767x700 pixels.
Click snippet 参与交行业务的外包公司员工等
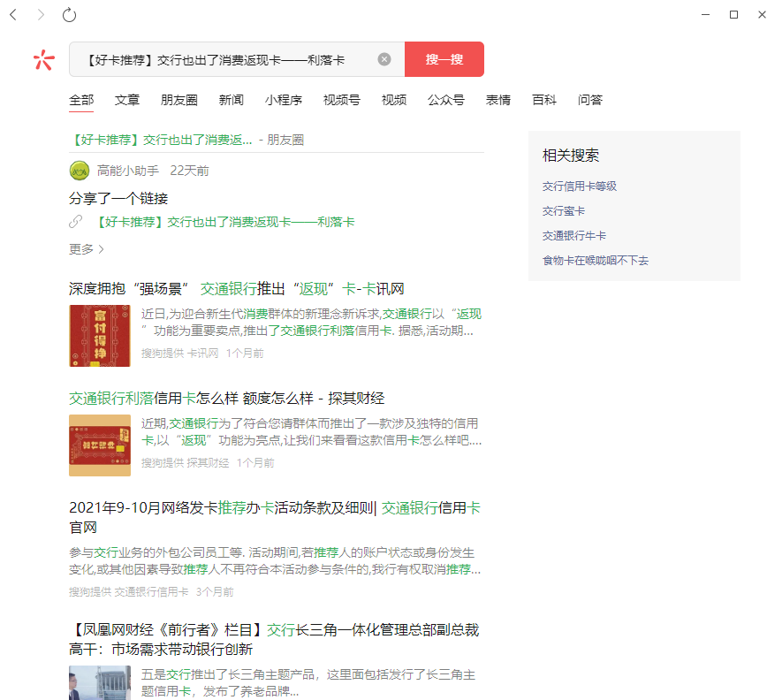coord(275,561)
